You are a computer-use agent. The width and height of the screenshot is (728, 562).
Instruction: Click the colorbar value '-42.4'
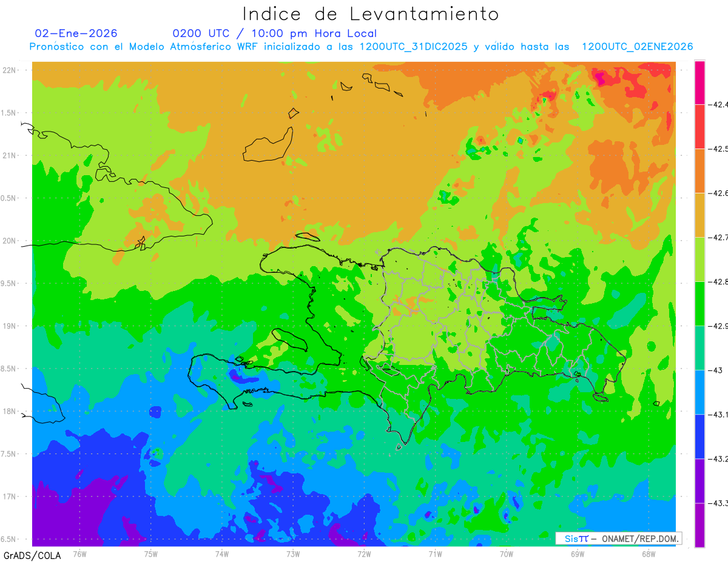point(718,105)
